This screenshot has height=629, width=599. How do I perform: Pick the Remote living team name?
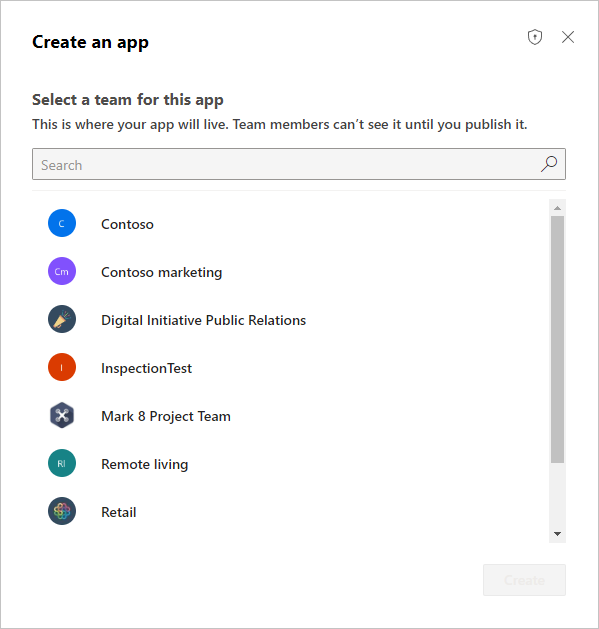click(144, 465)
